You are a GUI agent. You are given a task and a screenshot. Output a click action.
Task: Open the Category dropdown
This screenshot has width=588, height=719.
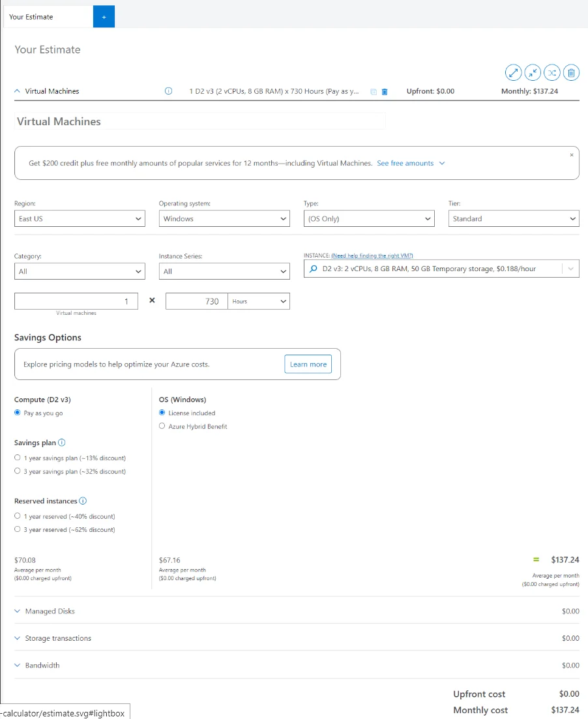(x=80, y=271)
